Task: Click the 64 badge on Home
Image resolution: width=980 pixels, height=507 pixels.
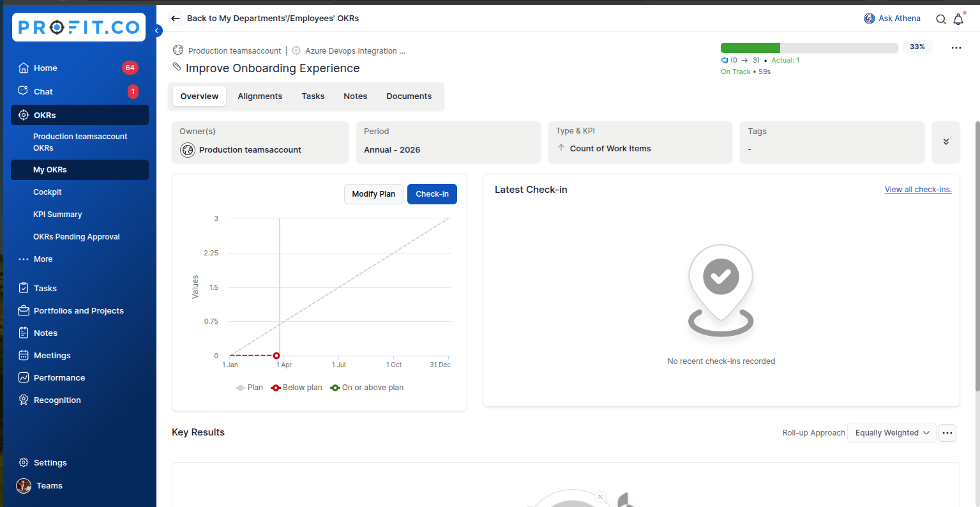Action: 130,68
